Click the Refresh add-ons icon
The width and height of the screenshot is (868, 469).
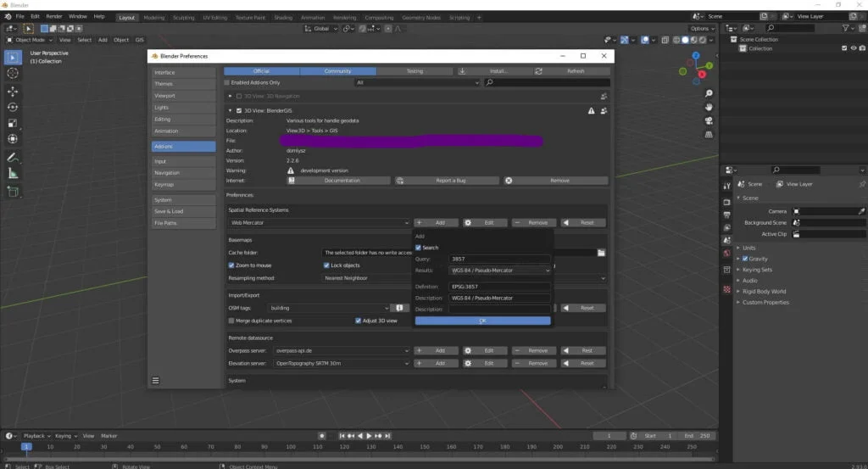[x=538, y=71]
